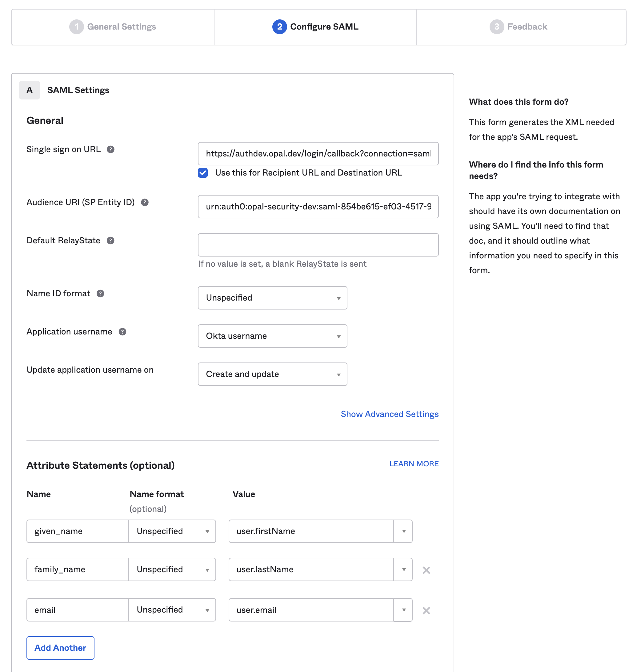Switch to the Feedback step tab
Image resolution: width=637 pixels, height=672 pixels.
[x=518, y=27]
